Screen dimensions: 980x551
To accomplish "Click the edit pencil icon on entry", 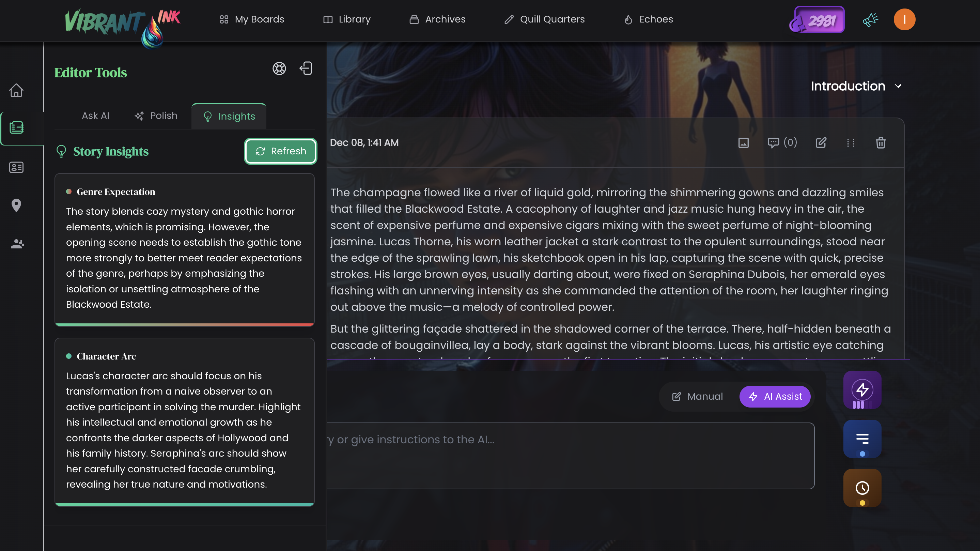I will [x=821, y=143].
